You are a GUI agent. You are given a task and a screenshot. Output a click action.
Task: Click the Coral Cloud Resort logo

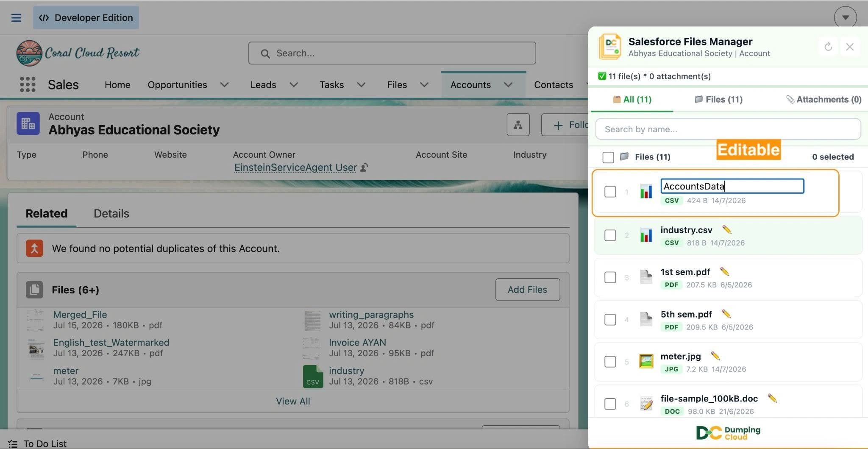(78, 53)
